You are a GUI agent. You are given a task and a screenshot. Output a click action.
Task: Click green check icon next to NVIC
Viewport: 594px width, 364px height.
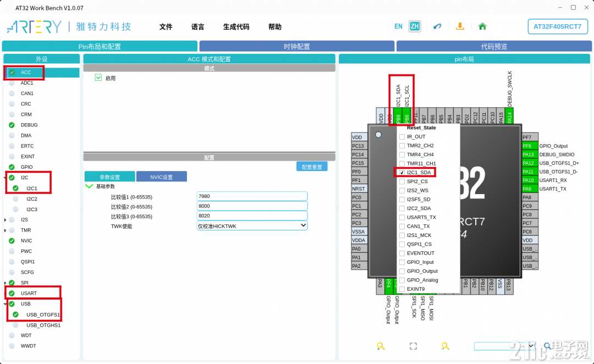pos(12,241)
